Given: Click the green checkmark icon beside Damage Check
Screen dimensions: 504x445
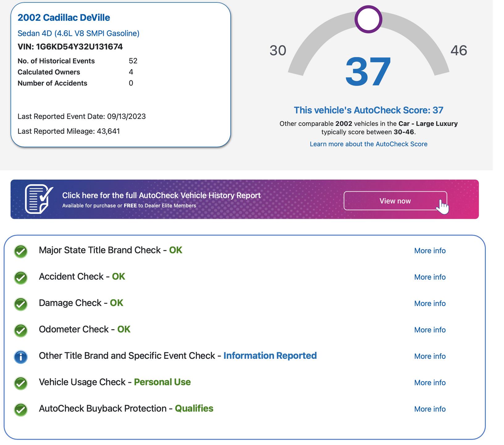Looking at the screenshot, I should [x=21, y=304].
